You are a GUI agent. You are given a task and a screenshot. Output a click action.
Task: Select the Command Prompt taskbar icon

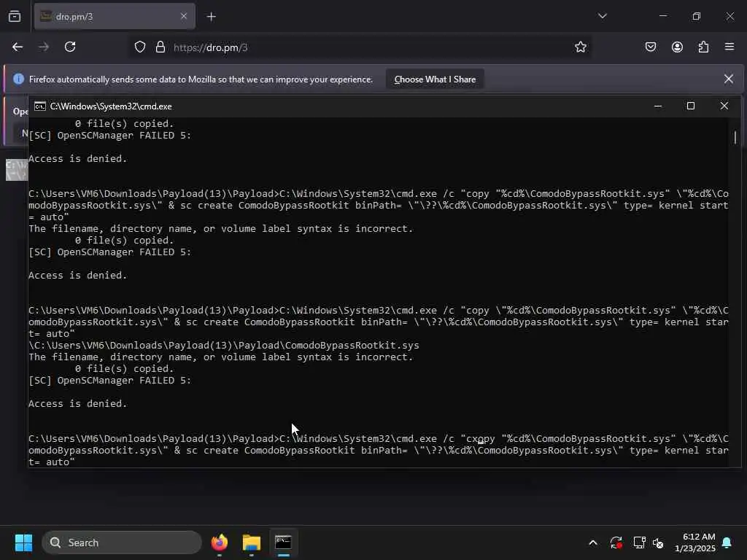[284, 542]
